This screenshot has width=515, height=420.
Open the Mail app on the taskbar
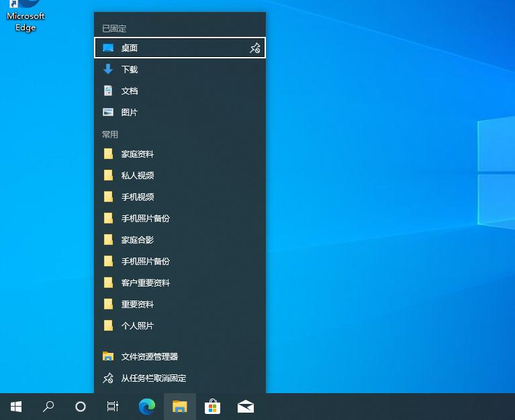click(x=246, y=406)
